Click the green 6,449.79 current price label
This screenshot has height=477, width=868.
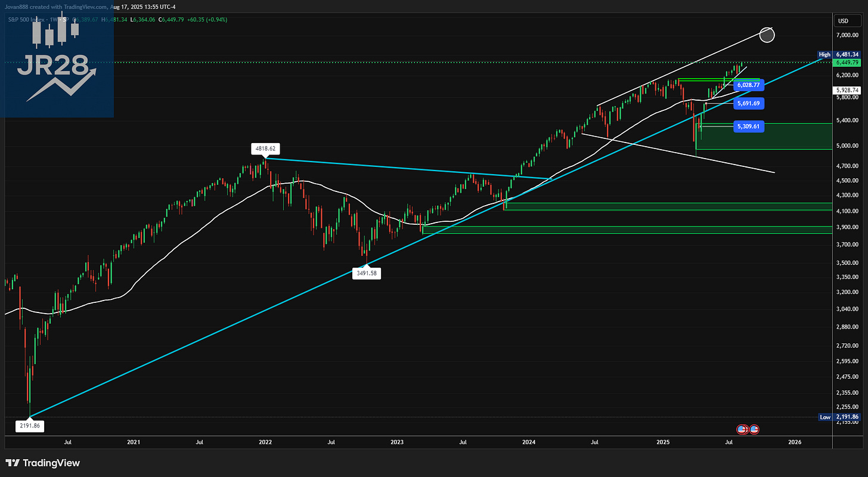[847, 62]
